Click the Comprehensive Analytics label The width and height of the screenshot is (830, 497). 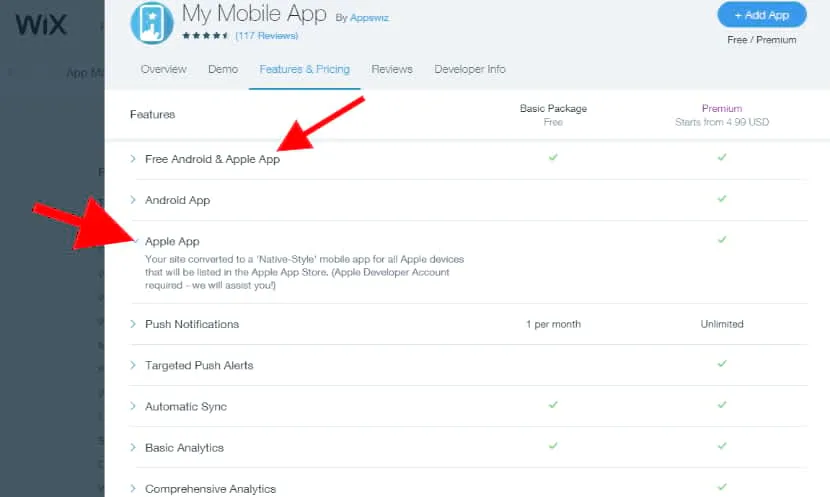pyautogui.click(x=210, y=489)
